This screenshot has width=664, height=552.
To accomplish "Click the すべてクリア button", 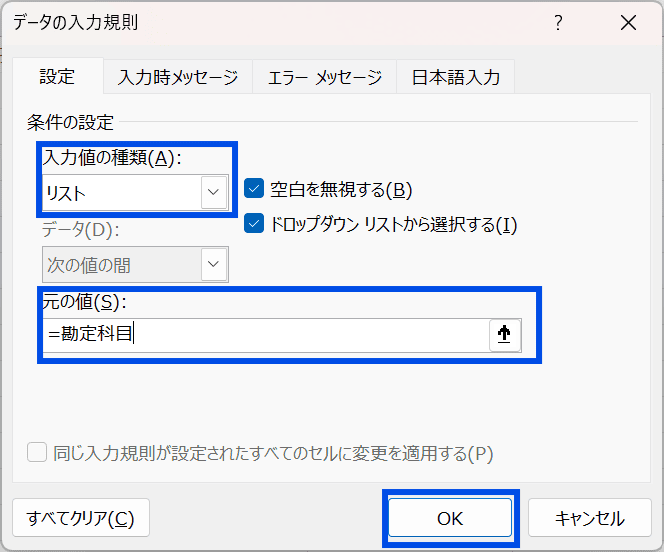I will [81, 518].
